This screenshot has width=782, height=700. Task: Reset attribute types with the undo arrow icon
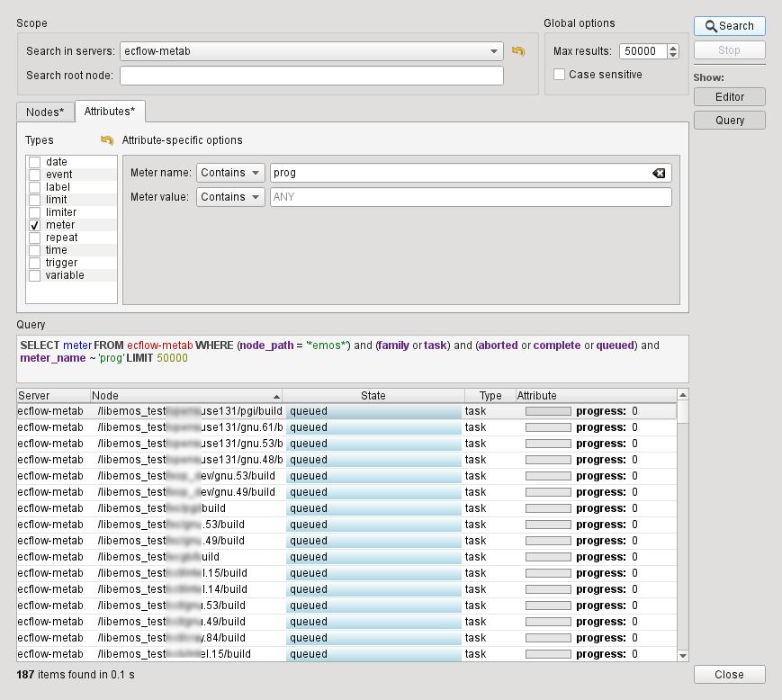click(107, 140)
